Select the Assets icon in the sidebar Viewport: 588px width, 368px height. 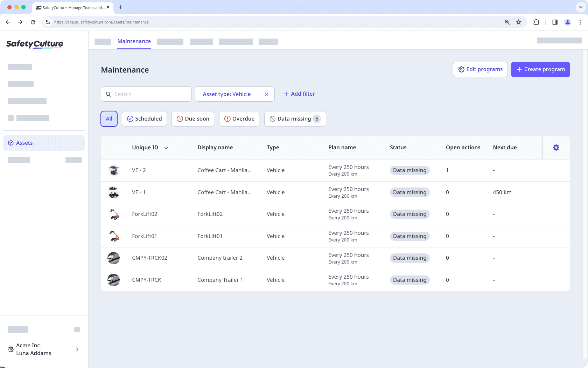pyautogui.click(x=10, y=143)
